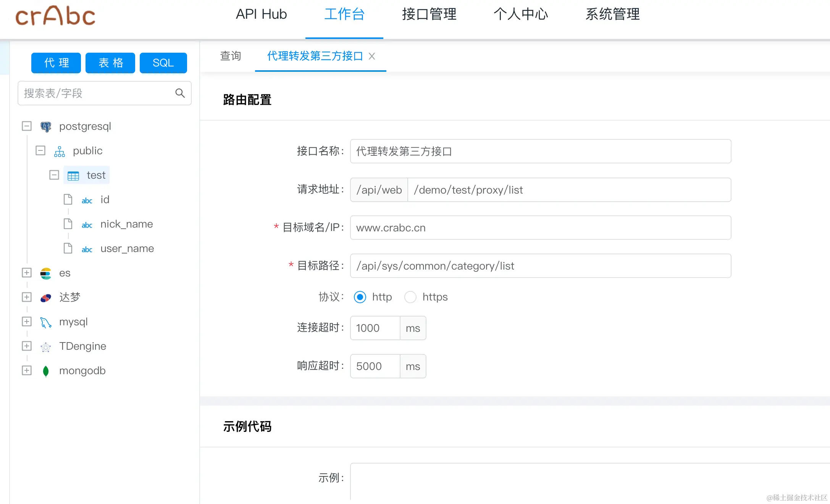The height and width of the screenshot is (504, 830).
Task: Expand the mongodb tree node
Action: coord(27,371)
